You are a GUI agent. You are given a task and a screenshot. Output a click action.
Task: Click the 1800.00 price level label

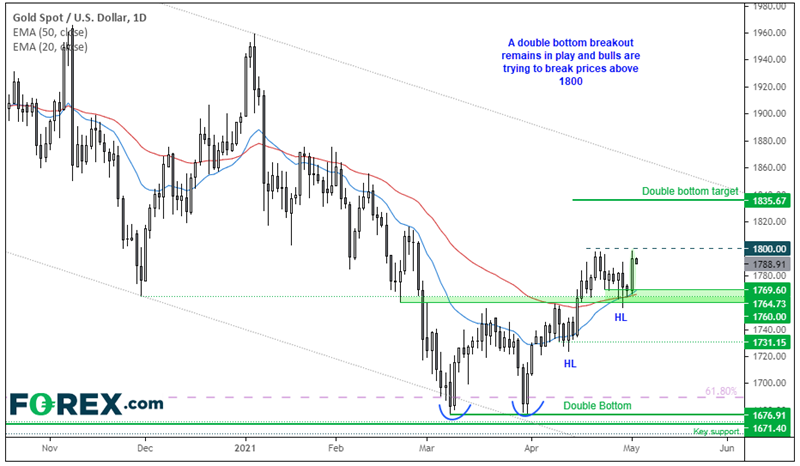[768, 249]
